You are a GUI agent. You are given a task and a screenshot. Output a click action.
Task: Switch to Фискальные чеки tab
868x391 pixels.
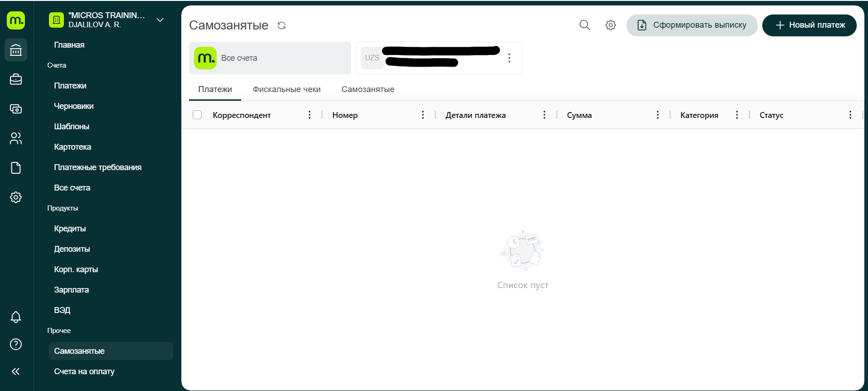point(286,89)
